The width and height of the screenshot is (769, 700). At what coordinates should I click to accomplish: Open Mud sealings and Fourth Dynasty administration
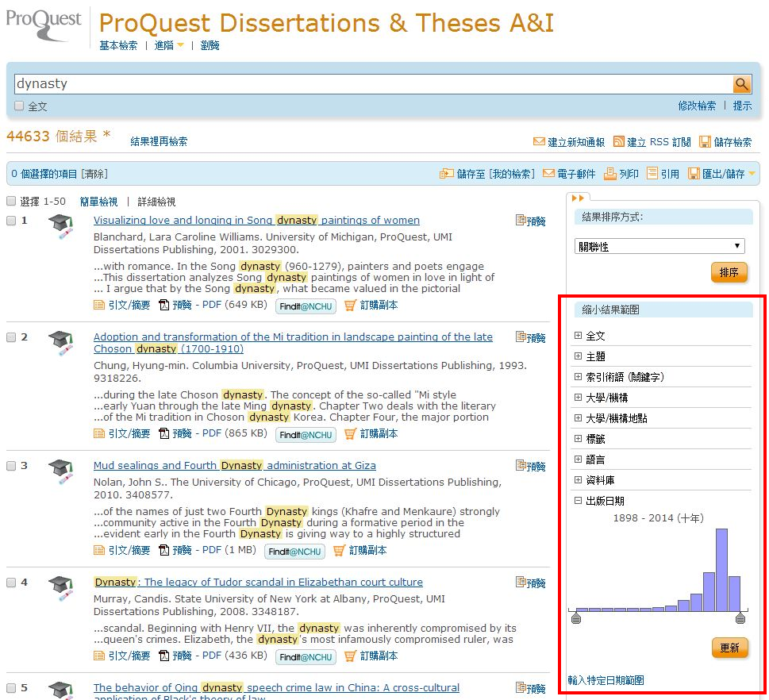[x=234, y=466]
